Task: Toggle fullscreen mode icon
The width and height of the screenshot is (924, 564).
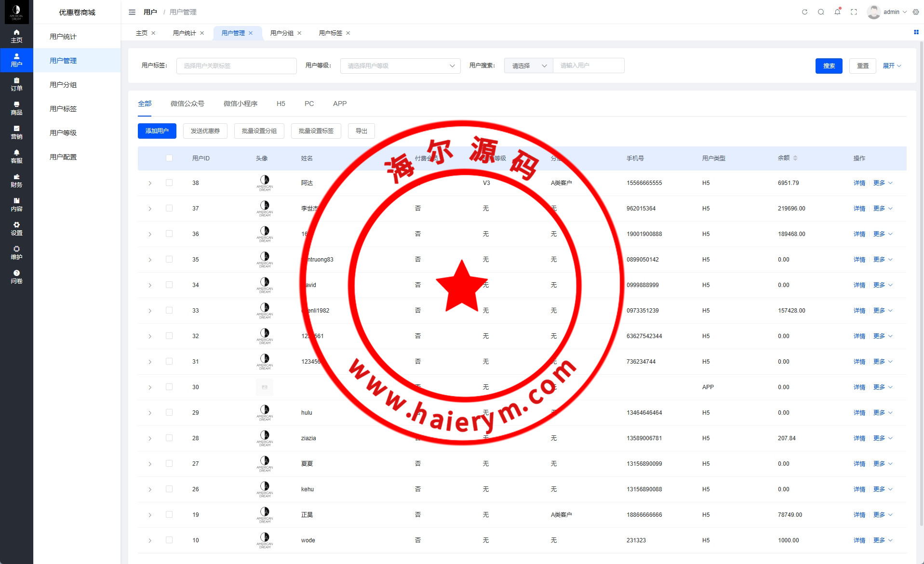Action: click(854, 12)
